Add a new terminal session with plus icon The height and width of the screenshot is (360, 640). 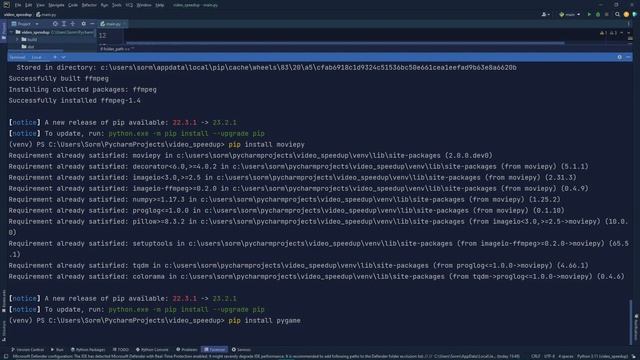point(55,57)
